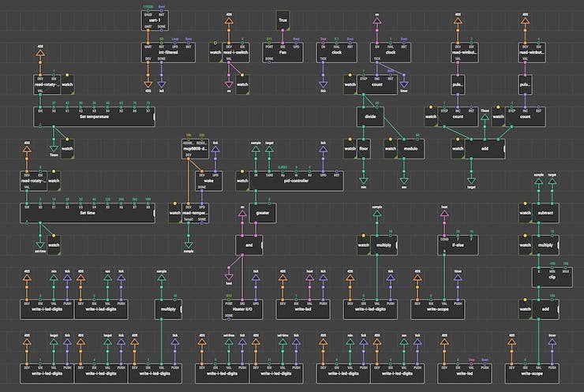This screenshot has height=392, width=584.
Task: Select the Heater I/O node
Action: click(x=242, y=309)
